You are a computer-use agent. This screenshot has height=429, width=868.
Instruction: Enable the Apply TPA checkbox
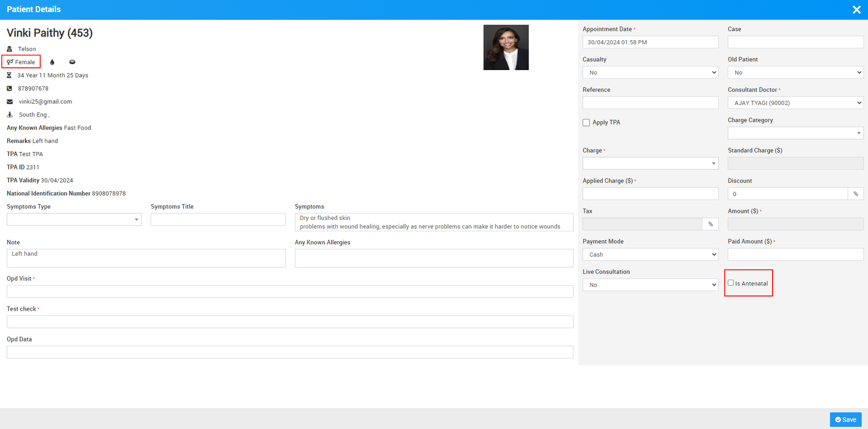(x=586, y=123)
